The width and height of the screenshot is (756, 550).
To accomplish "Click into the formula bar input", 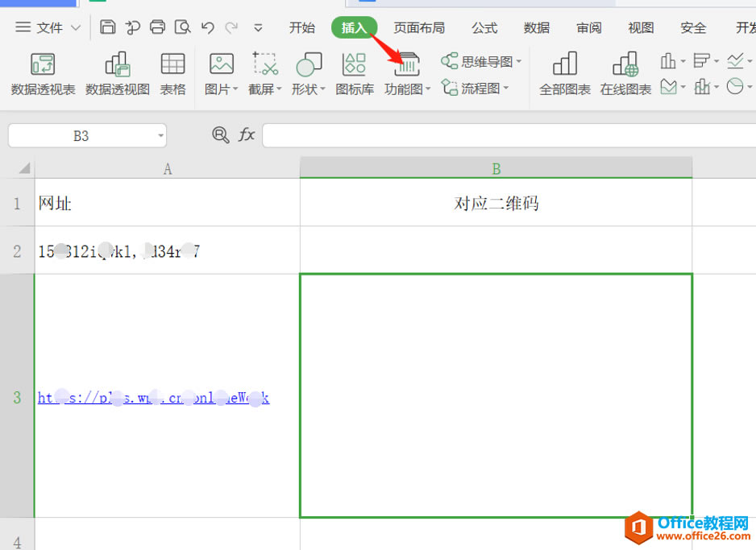I will point(509,136).
